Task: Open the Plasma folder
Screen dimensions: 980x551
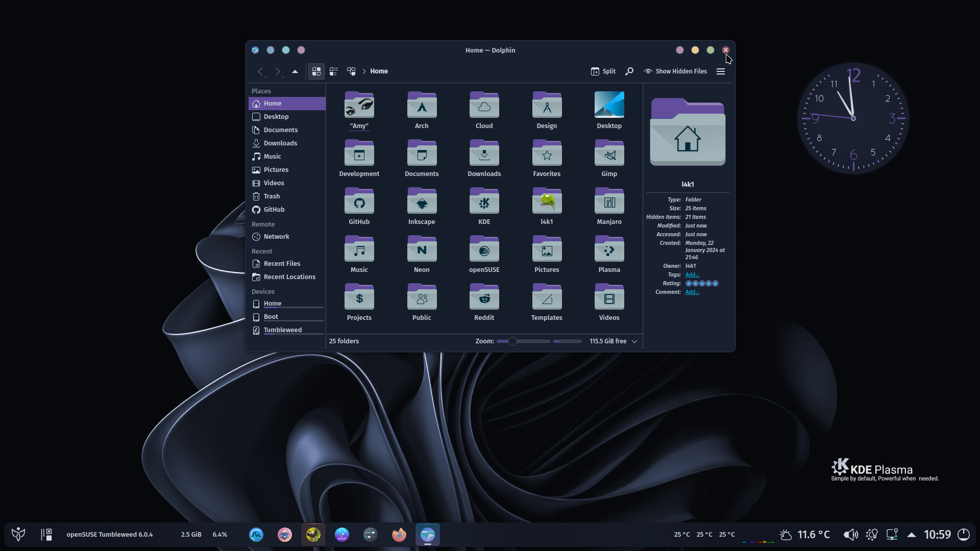Action: pyautogui.click(x=609, y=254)
